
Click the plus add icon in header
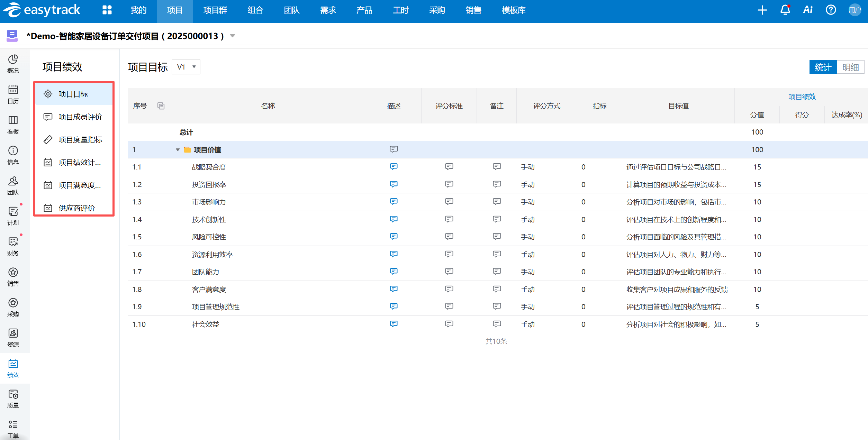pos(762,10)
